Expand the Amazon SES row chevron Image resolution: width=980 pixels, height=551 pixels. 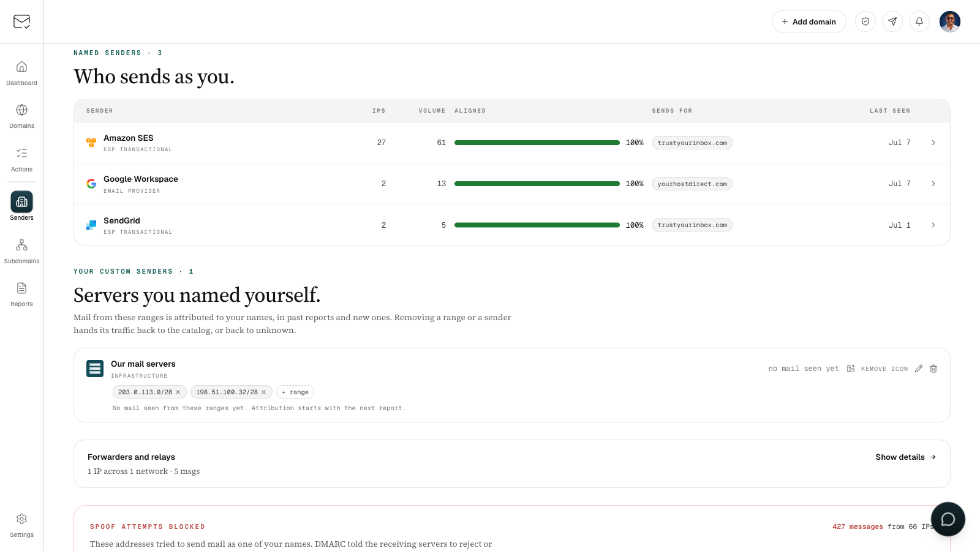click(933, 143)
